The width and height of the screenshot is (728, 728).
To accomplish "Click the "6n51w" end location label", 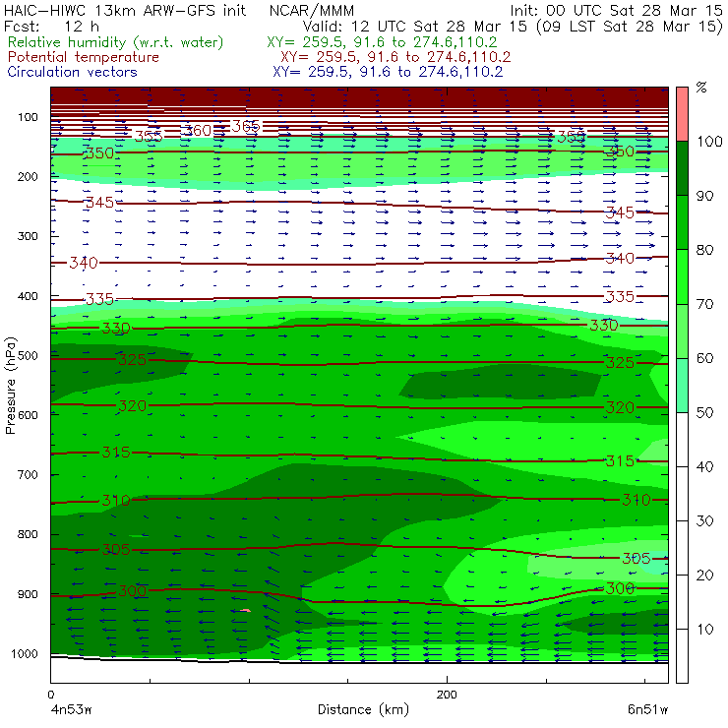I will (647, 709).
